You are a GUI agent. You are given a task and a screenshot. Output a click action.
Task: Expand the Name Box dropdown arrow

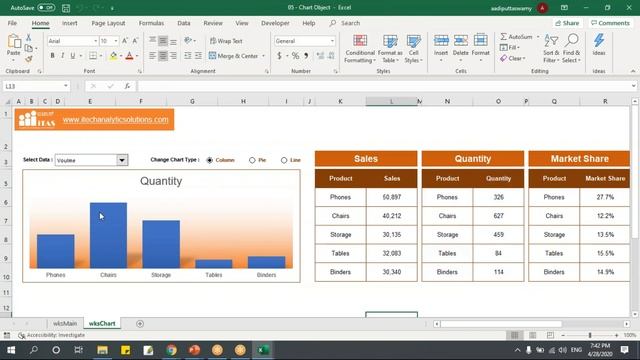click(x=66, y=86)
